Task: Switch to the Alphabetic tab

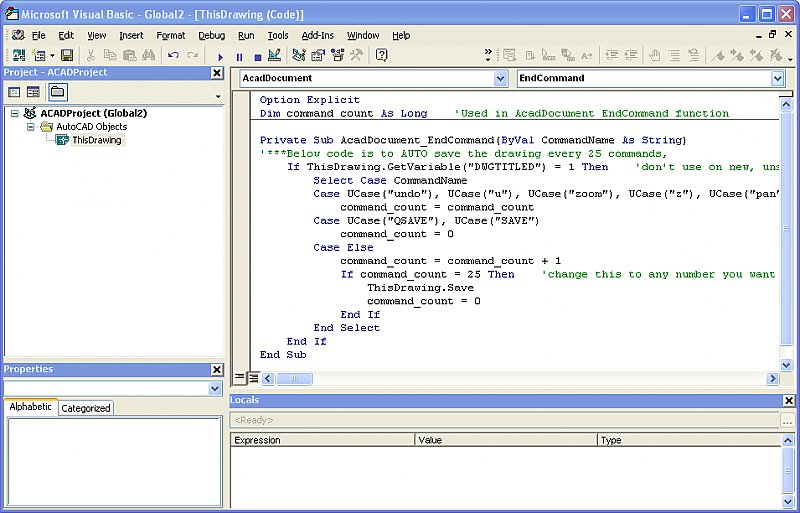Action: (x=31, y=407)
